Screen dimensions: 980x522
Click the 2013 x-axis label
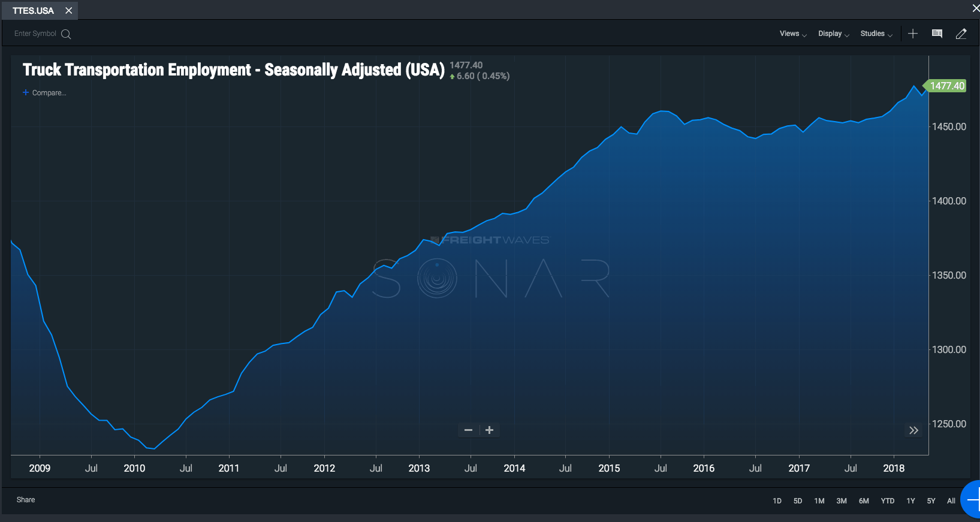click(419, 468)
